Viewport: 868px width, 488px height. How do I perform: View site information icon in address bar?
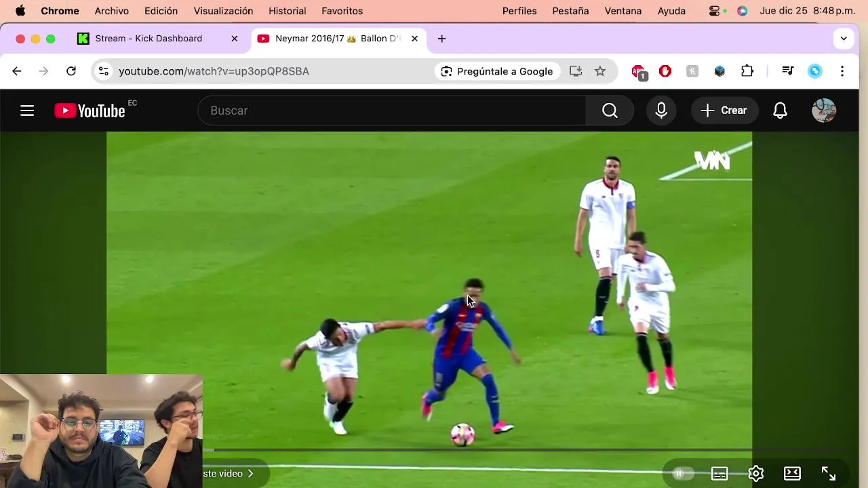click(103, 71)
